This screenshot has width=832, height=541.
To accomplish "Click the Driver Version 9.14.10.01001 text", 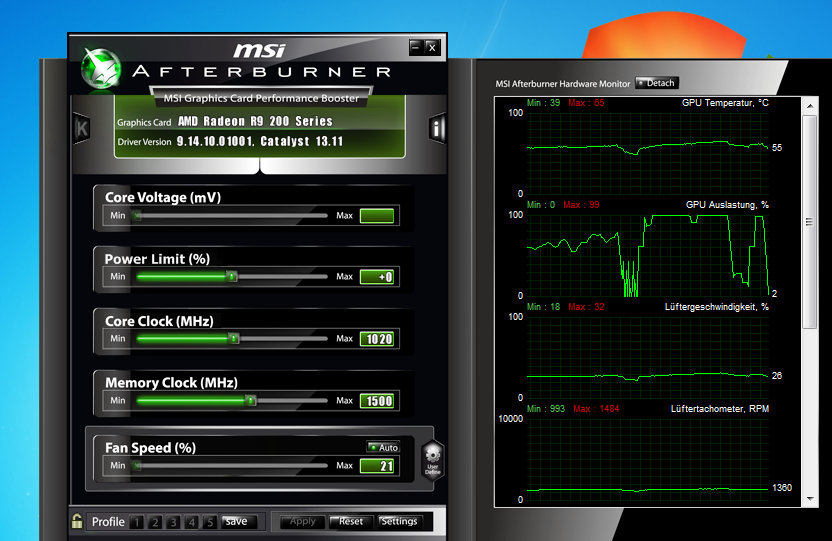I will pos(259,142).
